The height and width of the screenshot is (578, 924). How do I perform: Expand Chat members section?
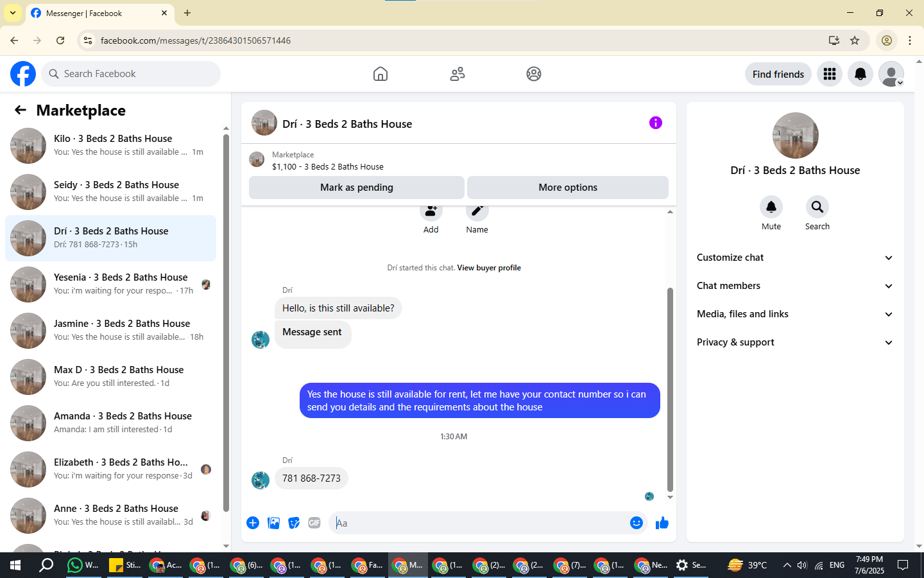795,286
